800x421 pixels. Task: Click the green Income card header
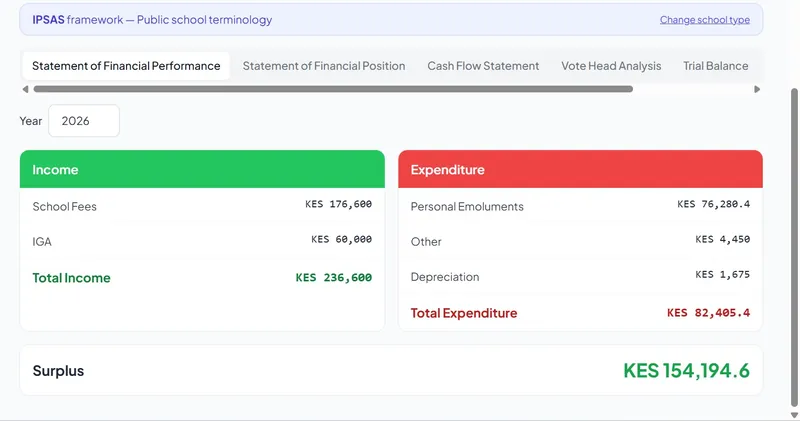202,169
